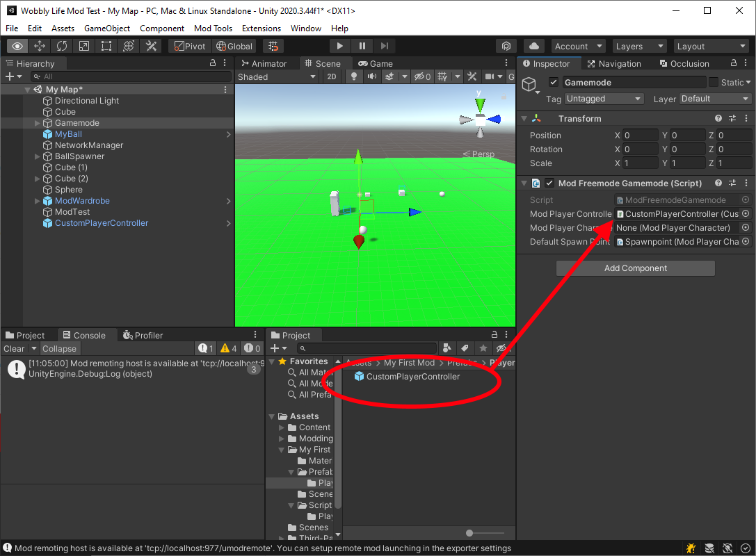Image resolution: width=756 pixels, height=556 pixels.
Task: Toggle scene audio speaker icon
Action: (371, 76)
